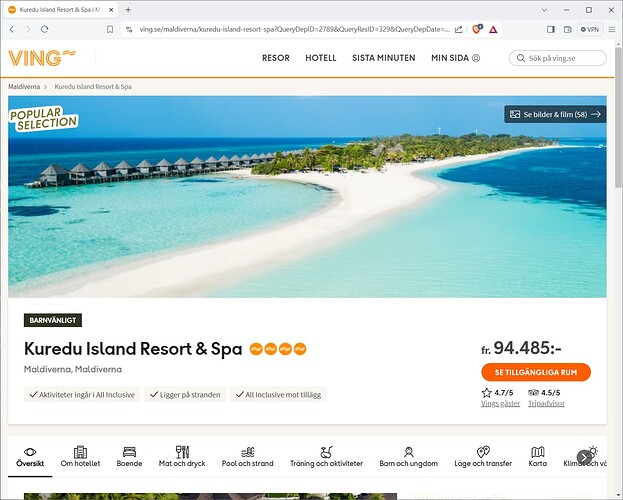Toggle the Brave VPN button

[x=589, y=30]
